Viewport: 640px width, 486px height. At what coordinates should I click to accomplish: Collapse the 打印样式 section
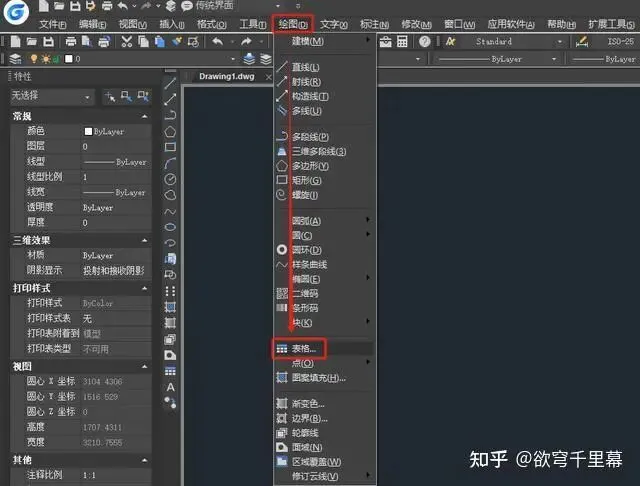[x=144, y=288]
